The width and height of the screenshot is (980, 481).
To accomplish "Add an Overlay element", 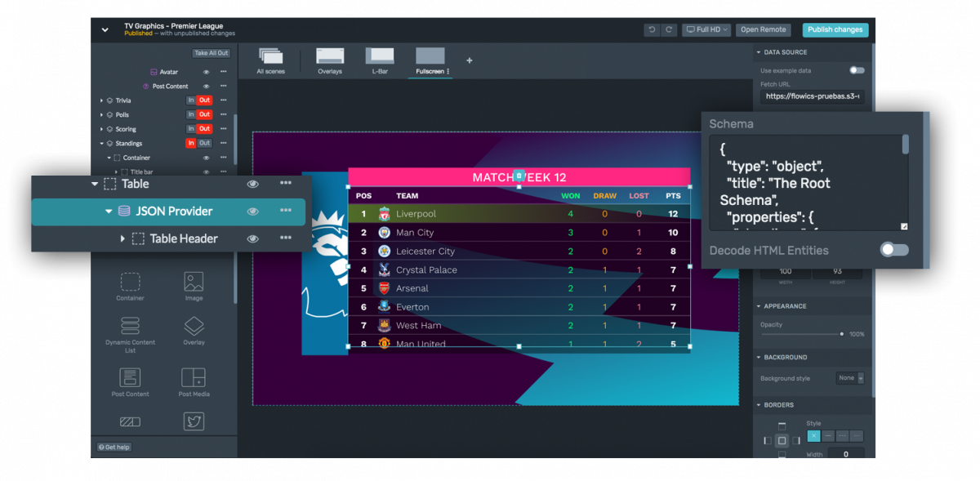I will click(194, 330).
